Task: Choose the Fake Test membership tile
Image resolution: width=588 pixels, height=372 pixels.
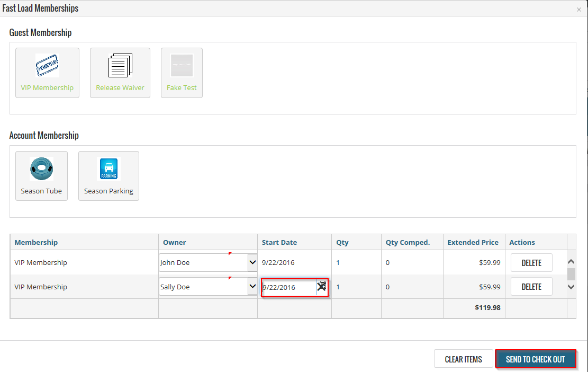Action: (x=182, y=66)
